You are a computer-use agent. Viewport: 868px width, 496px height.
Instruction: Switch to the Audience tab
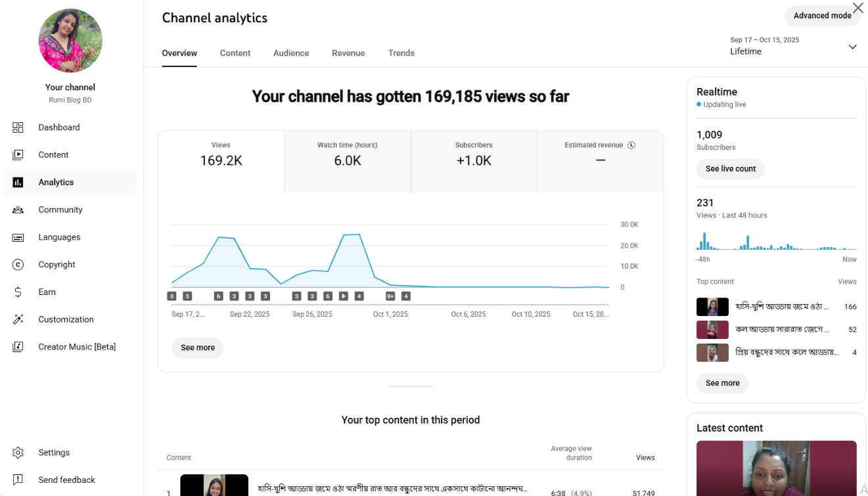[291, 53]
